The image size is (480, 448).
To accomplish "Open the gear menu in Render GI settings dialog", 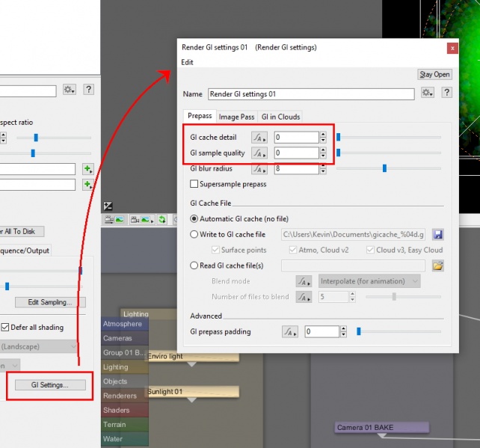I will [x=428, y=93].
